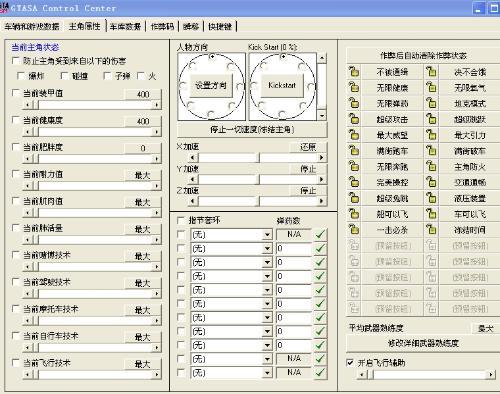Open the weapon dropdown in the bottom slot row

(267, 373)
